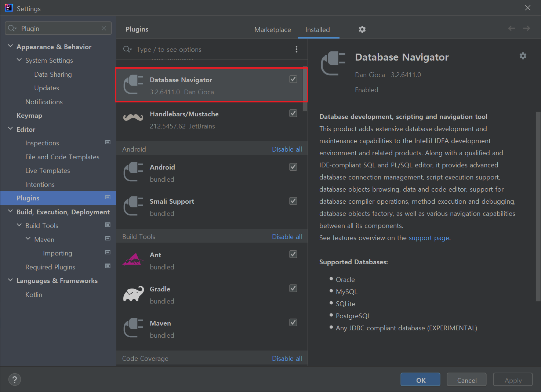
Task: Click the back arrow in Plugins header
Action: [512, 28]
